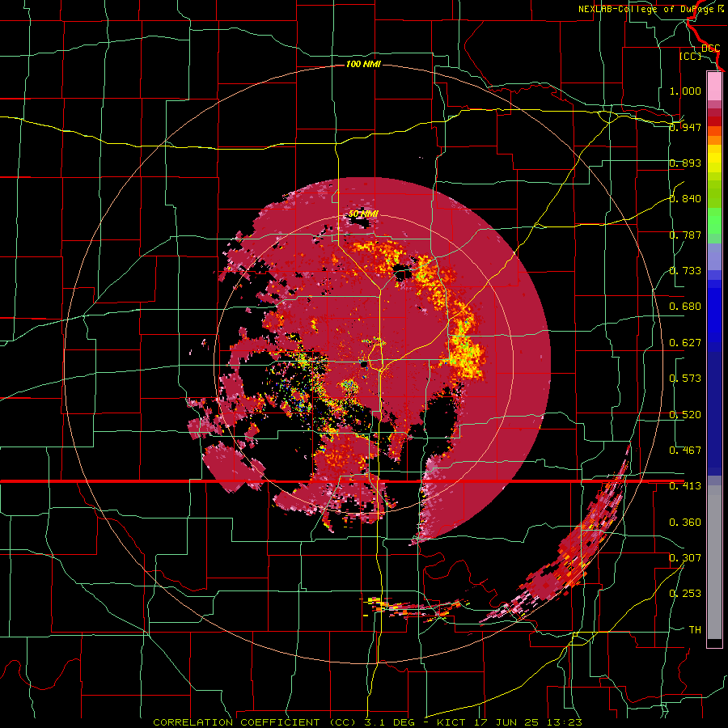
Task: Click the 0.360 scale value
Action: click(685, 523)
